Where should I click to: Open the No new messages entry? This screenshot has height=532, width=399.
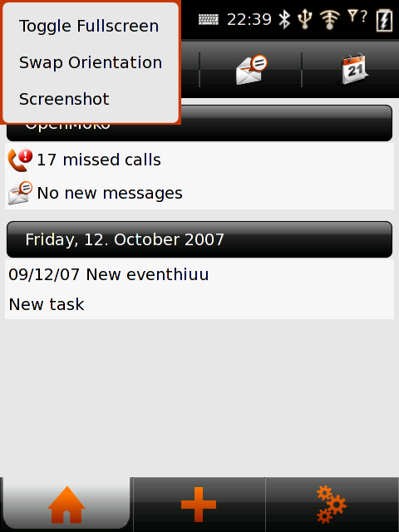(x=199, y=193)
